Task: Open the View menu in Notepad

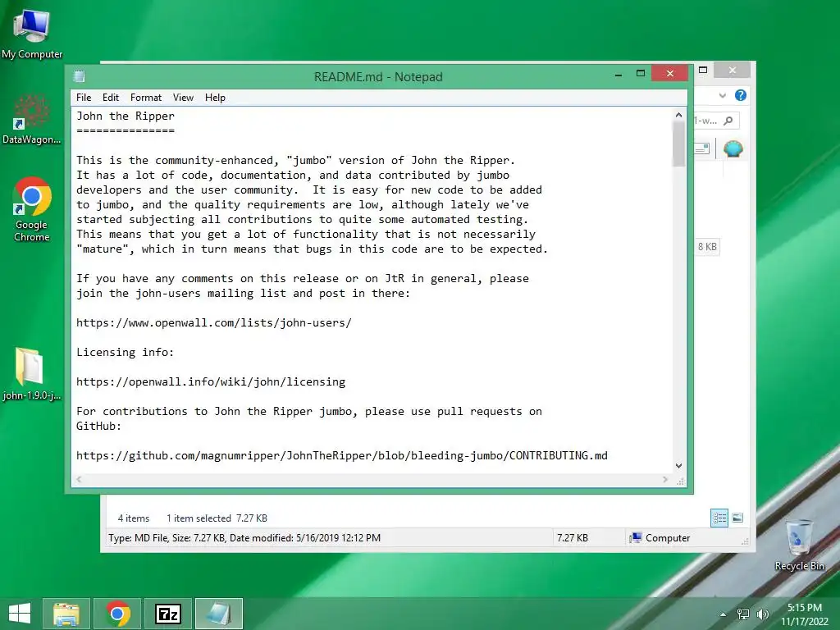Action: pyautogui.click(x=183, y=98)
